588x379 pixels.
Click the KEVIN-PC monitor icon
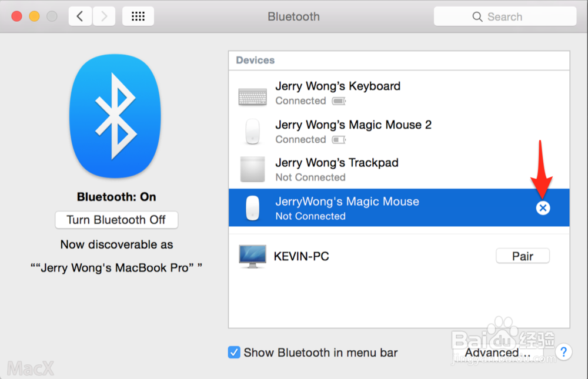pos(252,256)
